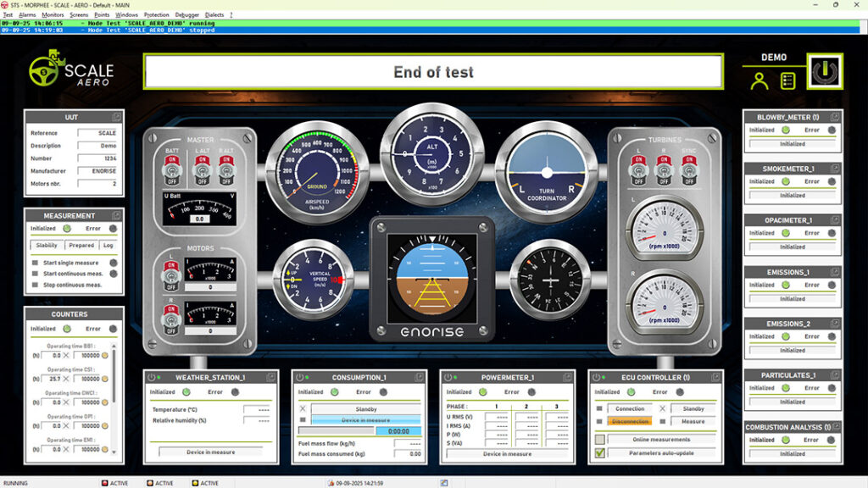
Task: Open the Debugger menu
Action: click(x=186, y=15)
